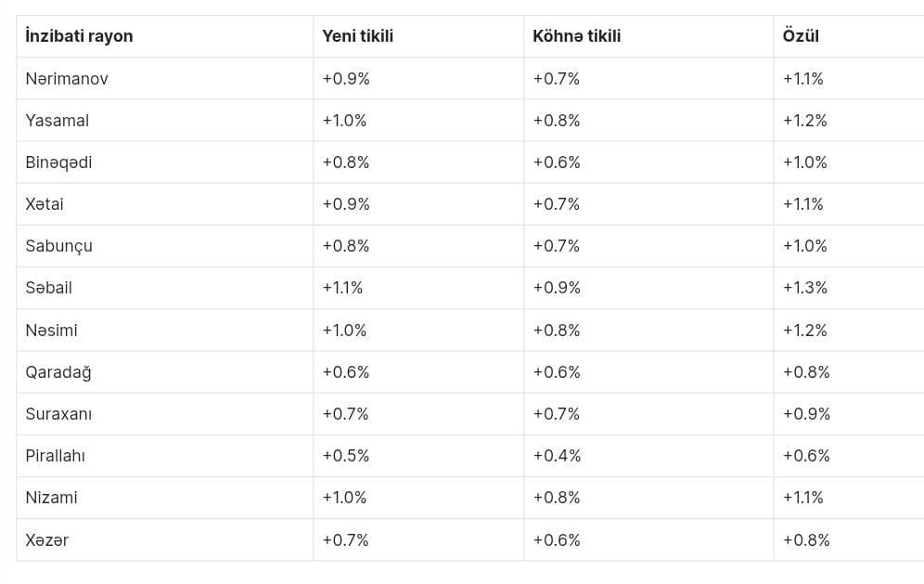Click the Suraxanı row name
The height and width of the screenshot is (584, 924).
58,414
